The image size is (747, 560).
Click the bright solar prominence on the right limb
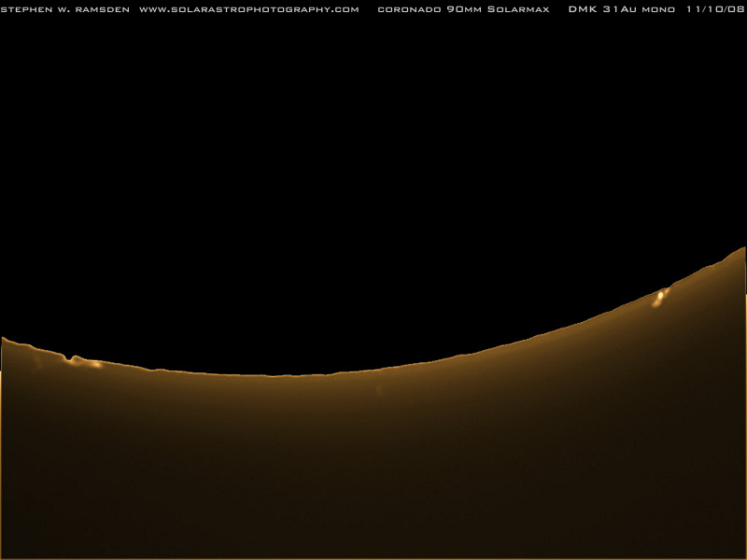(x=660, y=297)
